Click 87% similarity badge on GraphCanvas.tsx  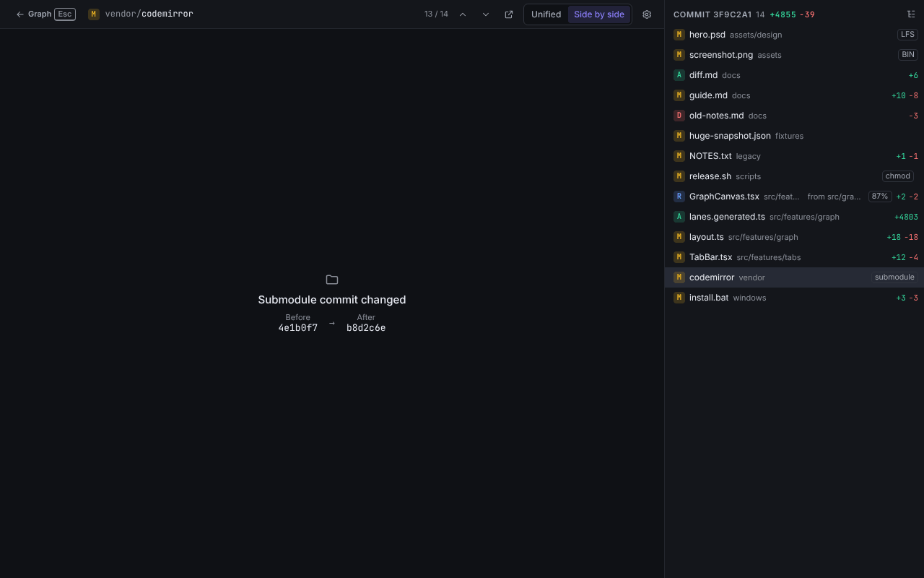pos(880,197)
